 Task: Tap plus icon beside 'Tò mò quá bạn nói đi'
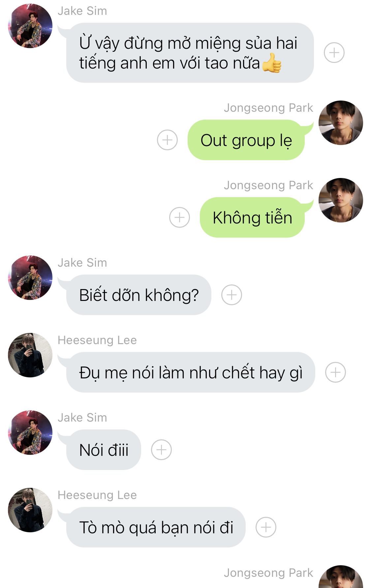click(266, 527)
